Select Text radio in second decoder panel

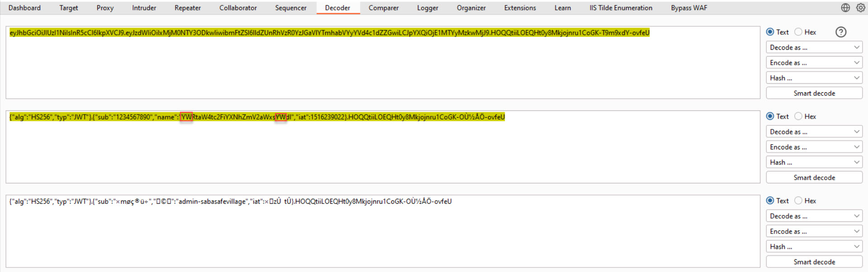tap(770, 116)
